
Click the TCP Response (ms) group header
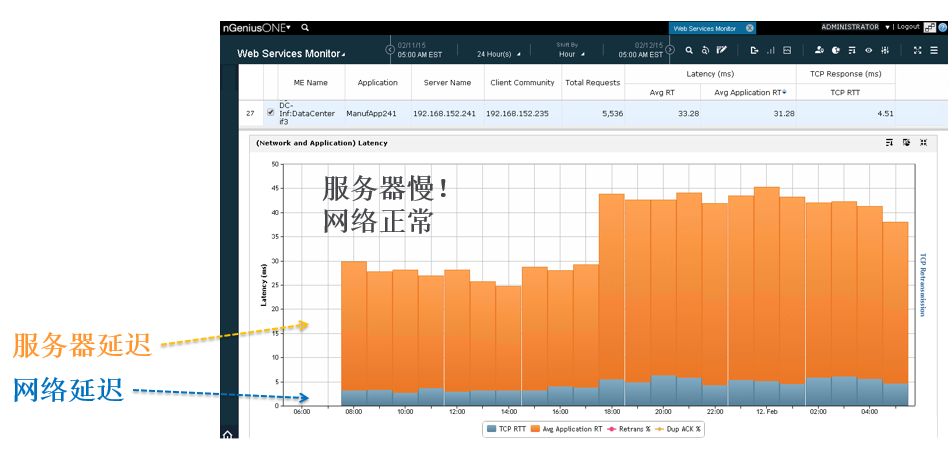click(x=845, y=74)
